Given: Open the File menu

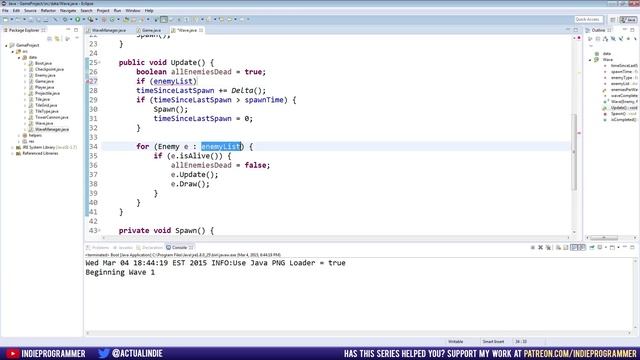Looking at the screenshot, I should click(x=5, y=11).
